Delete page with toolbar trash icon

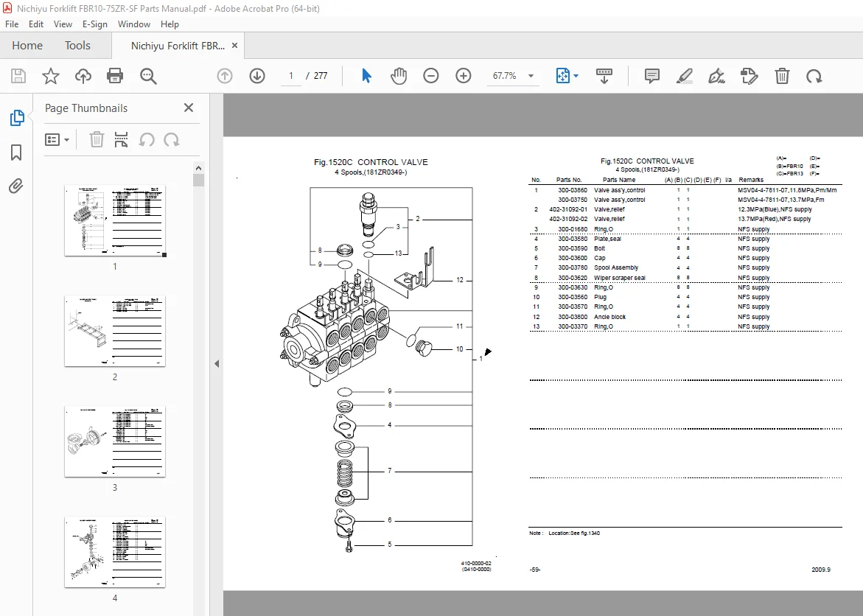tap(782, 76)
